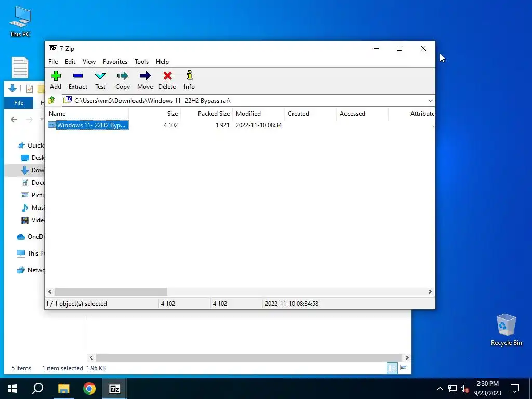Click the Properties checkmark icon in Explorer toolbar

tap(30, 89)
